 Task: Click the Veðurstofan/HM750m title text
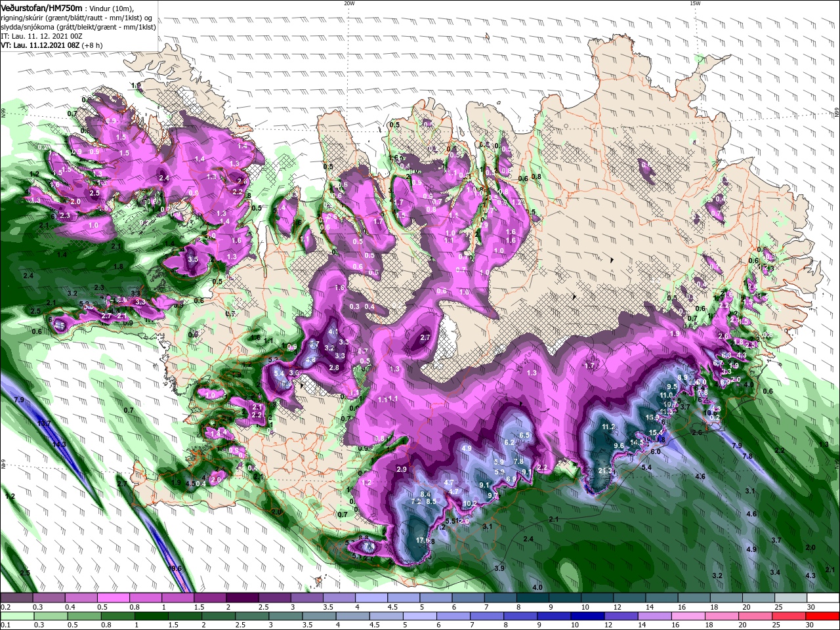pyautogui.click(x=41, y=7)
